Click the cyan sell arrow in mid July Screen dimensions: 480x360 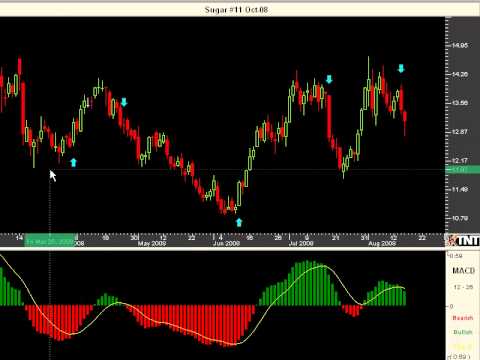click(329, 79)
